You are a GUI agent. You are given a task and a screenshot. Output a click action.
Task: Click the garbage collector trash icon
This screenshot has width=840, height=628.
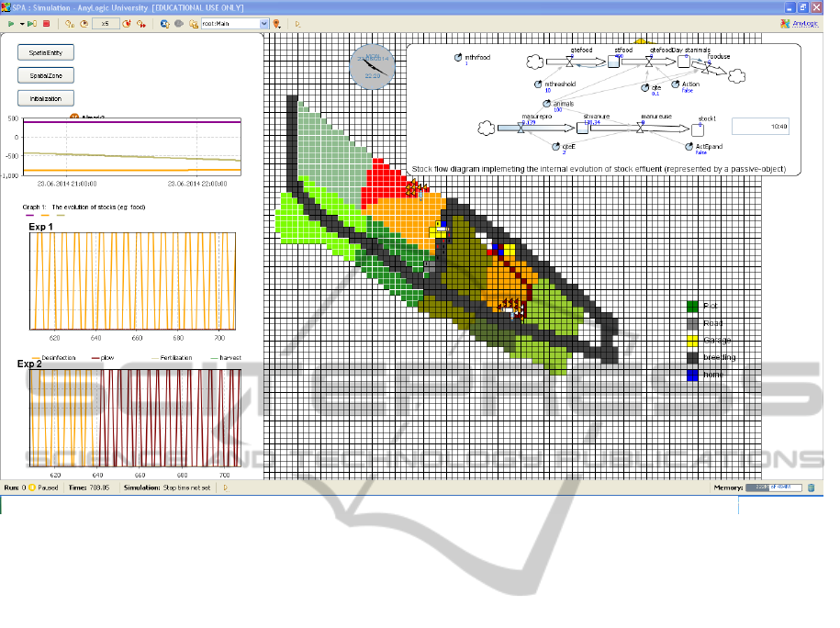point(811,488)
